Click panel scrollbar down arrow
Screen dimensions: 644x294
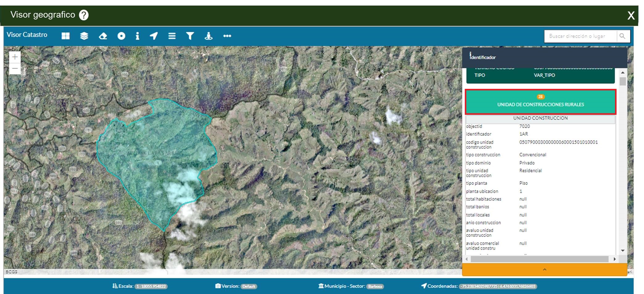click(623, 251)
